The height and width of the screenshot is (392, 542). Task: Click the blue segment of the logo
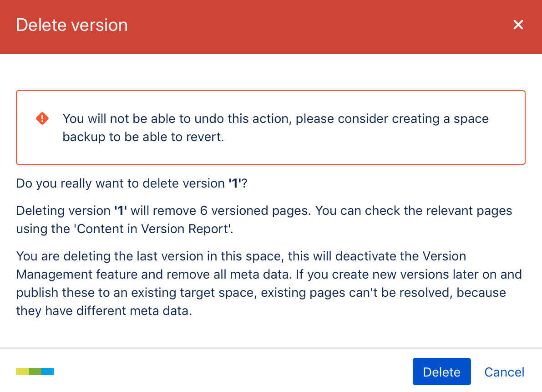click(48, 372)
